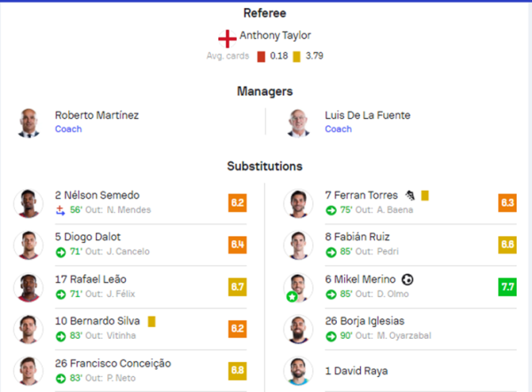
Task: Click Bernardo Silva's yellow card icon
Action: pos(152,321)
